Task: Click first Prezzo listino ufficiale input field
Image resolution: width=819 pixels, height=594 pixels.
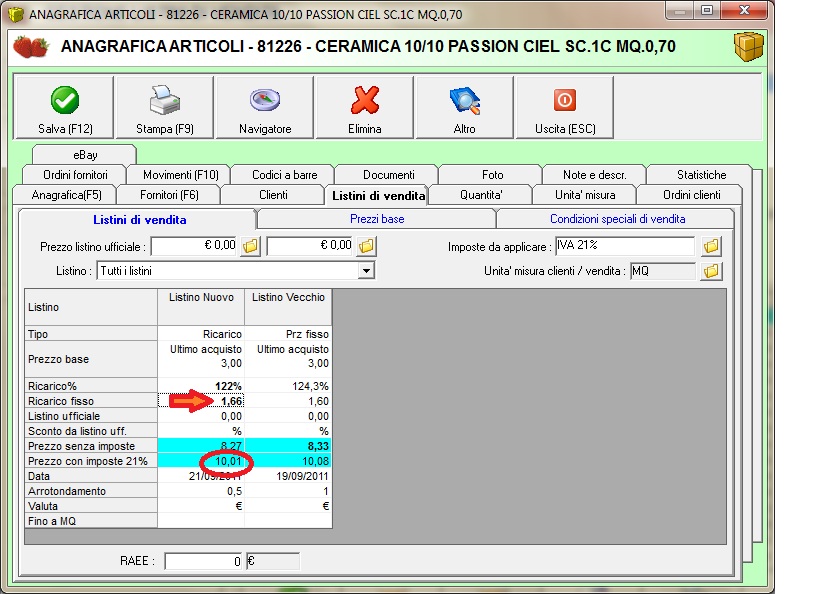Action: point(194,246)
